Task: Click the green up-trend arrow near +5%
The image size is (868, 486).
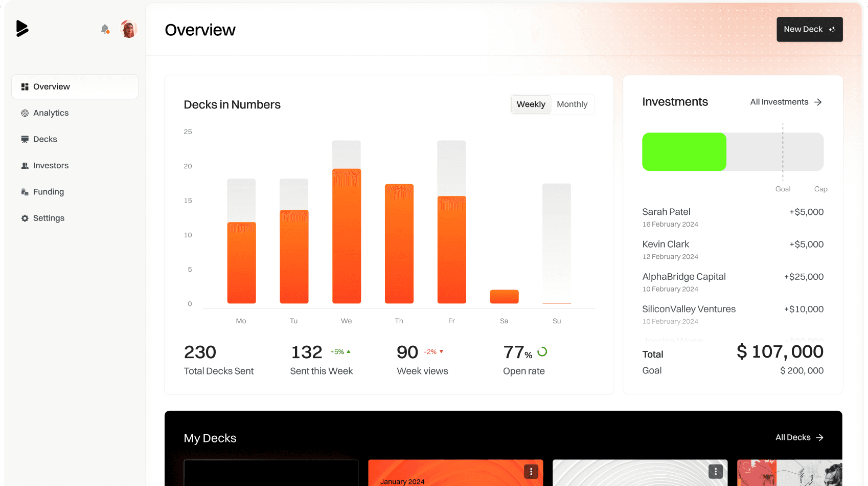Action: click(349, 351)
